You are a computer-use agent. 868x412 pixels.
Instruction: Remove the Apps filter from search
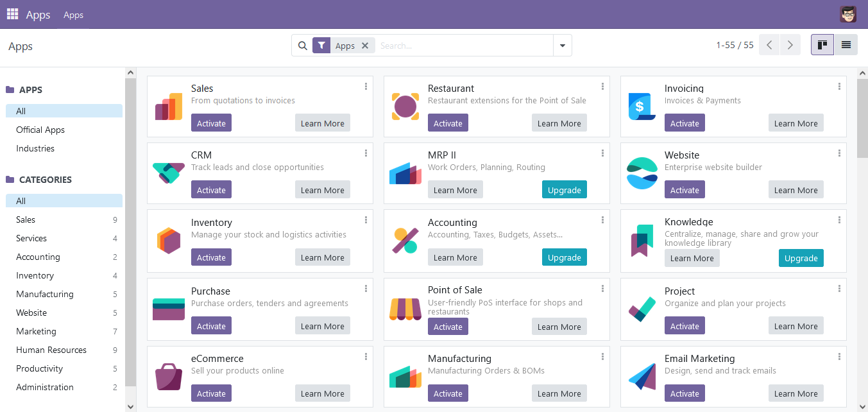(x=365, y=46)
